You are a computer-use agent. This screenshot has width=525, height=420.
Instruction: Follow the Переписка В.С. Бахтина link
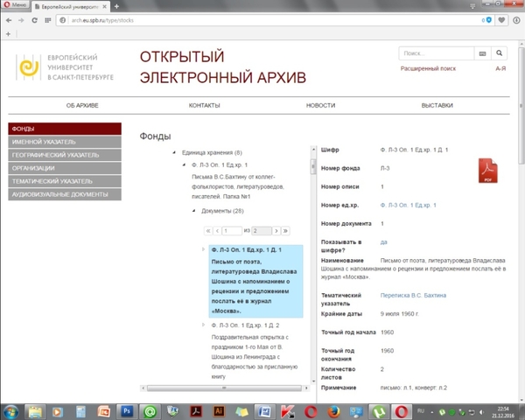pyautogui.click(x=418, y=297)
